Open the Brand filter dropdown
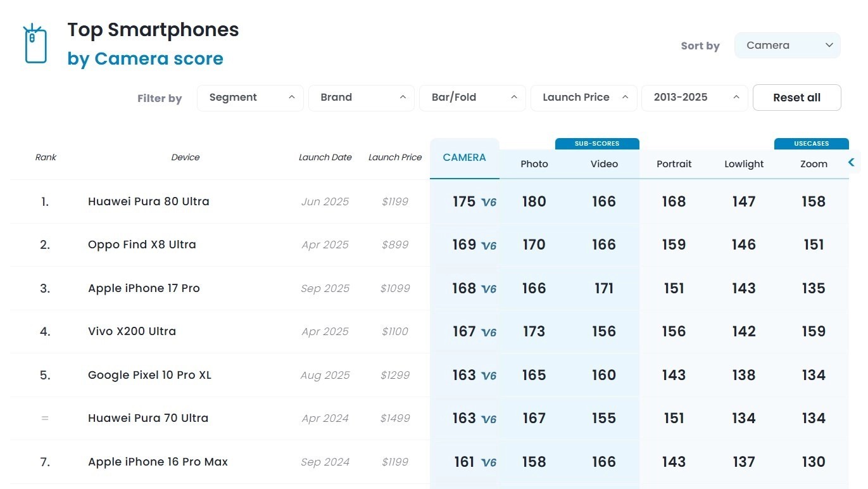The height and width of the screenshot is (489, 868). click(x=361, y=98)
